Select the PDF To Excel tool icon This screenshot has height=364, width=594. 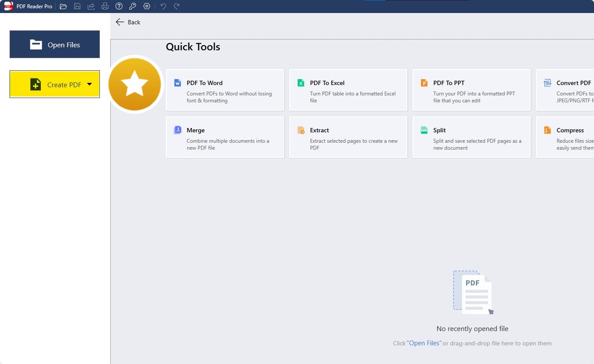click(301, 83)
